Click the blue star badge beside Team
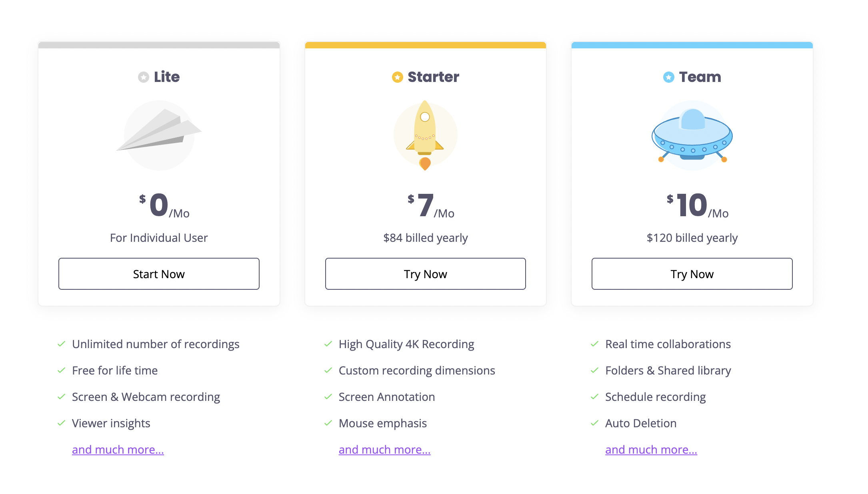Image resolution: width=868 pixels, height=494 pixels. 668,77
